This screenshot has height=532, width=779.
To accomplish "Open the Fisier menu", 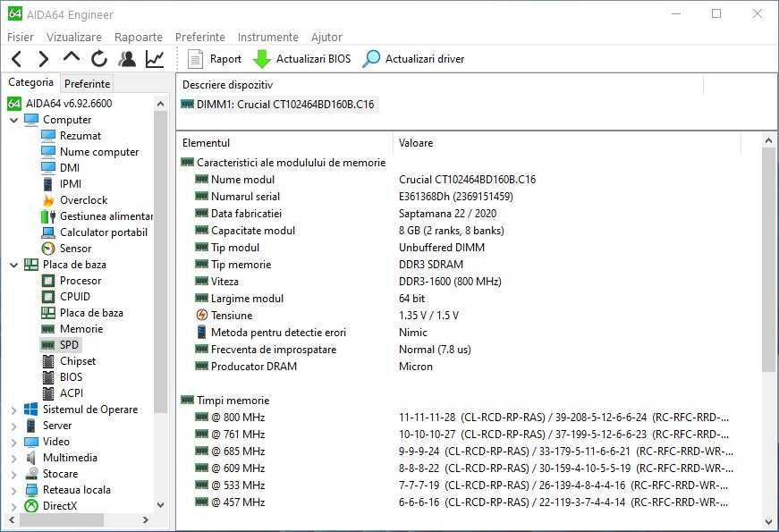I will click(x=21, y=38).
